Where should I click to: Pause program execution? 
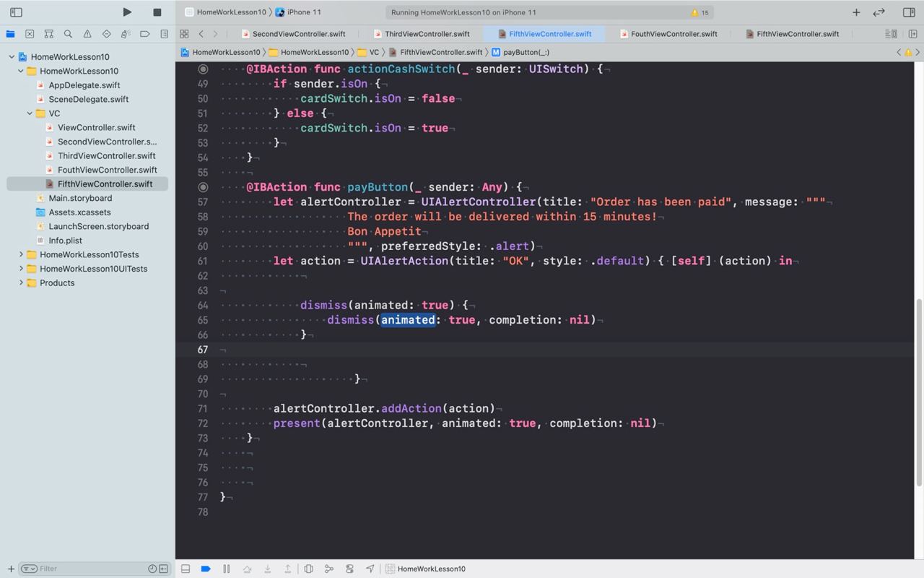click(226, 569)
